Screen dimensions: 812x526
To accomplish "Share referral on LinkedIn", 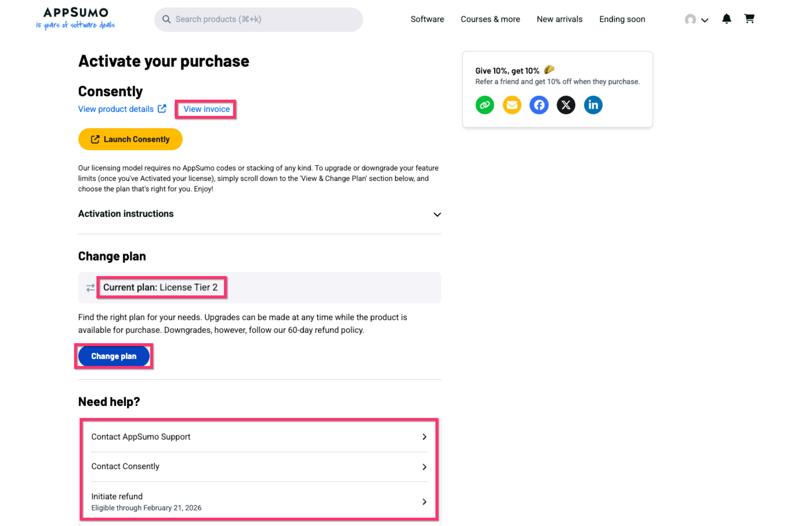I will click(593, 105).
